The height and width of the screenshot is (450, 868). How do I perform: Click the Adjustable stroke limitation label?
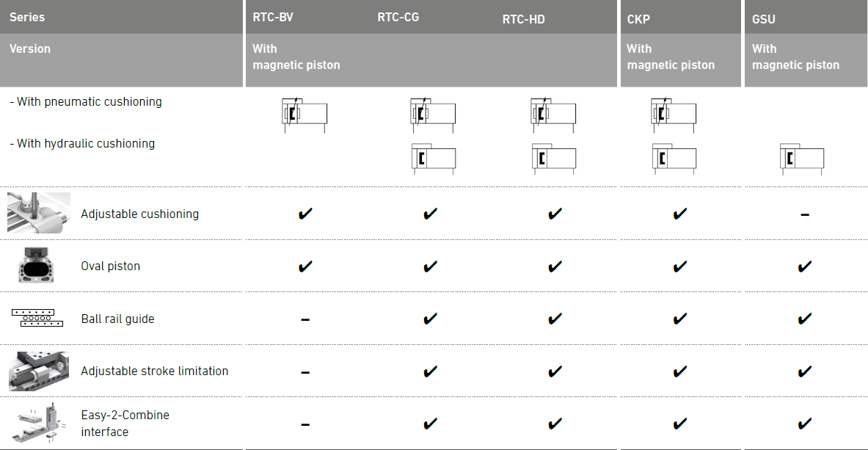[x=154, y=371]
